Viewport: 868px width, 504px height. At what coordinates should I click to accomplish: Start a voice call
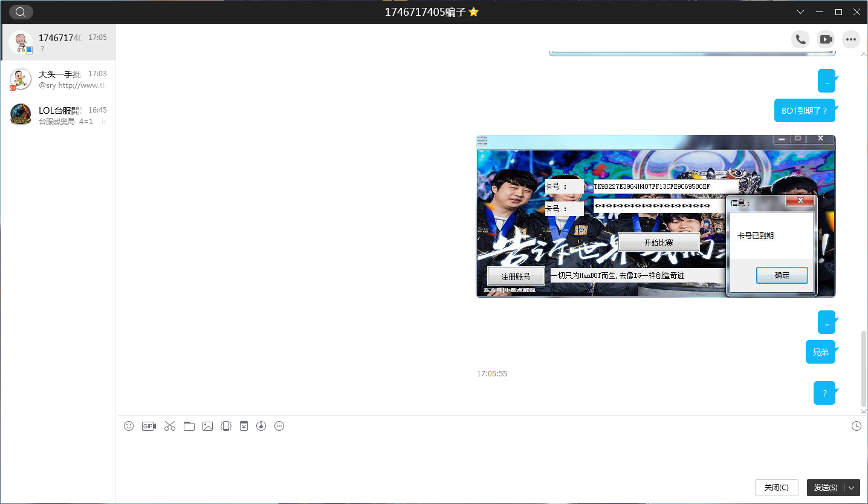point(800,39)
